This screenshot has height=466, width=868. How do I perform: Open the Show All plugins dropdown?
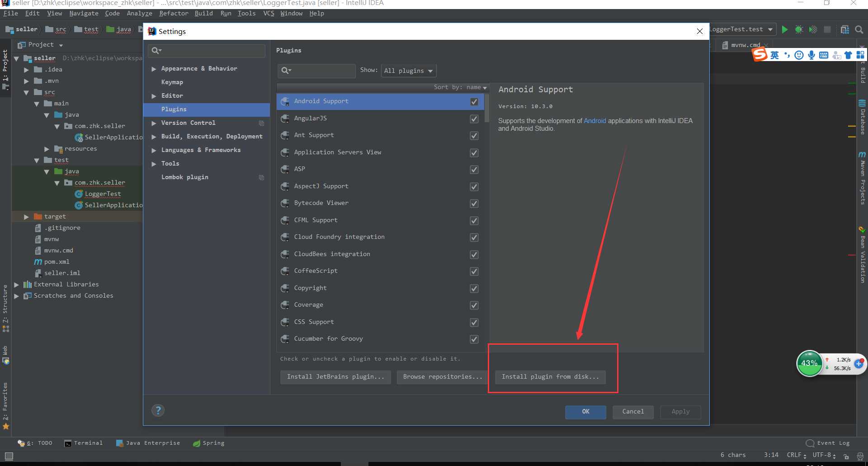tap(409, 71)
